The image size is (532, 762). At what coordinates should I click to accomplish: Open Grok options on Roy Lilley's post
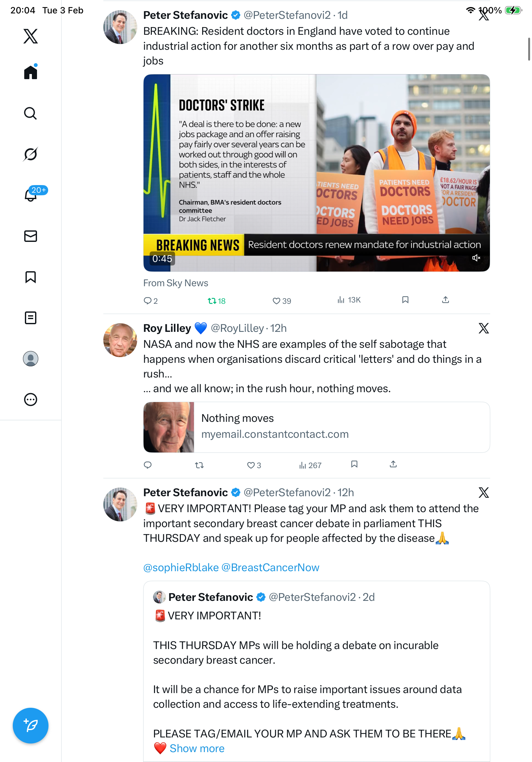pyautogui.click(x=484, y=328)
